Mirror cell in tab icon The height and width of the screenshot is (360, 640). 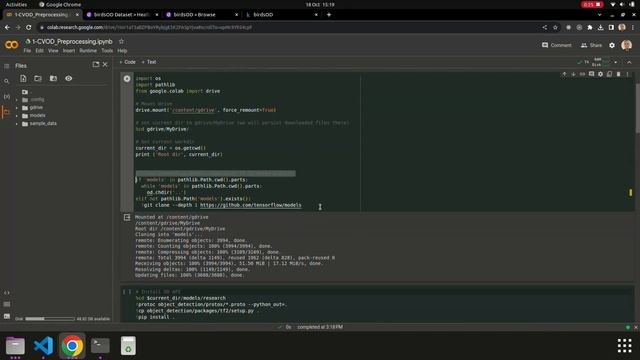click(609, 74)
